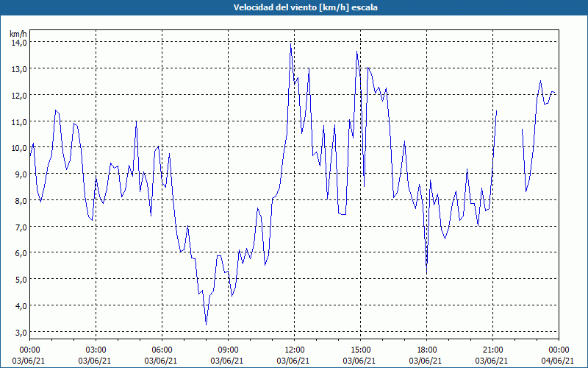The width and height of the screenshot is (588, 368).
Task: Click the 6,0 y-axis value
Action: (x=21, y=252)
